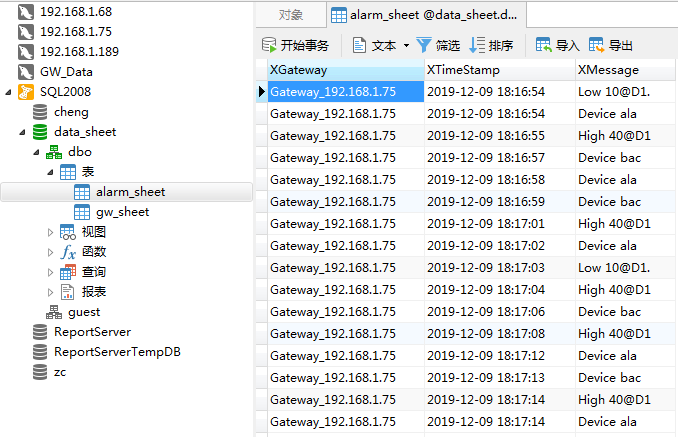Click the XMessage column header
678x437 pixels.
click(626, 70)
